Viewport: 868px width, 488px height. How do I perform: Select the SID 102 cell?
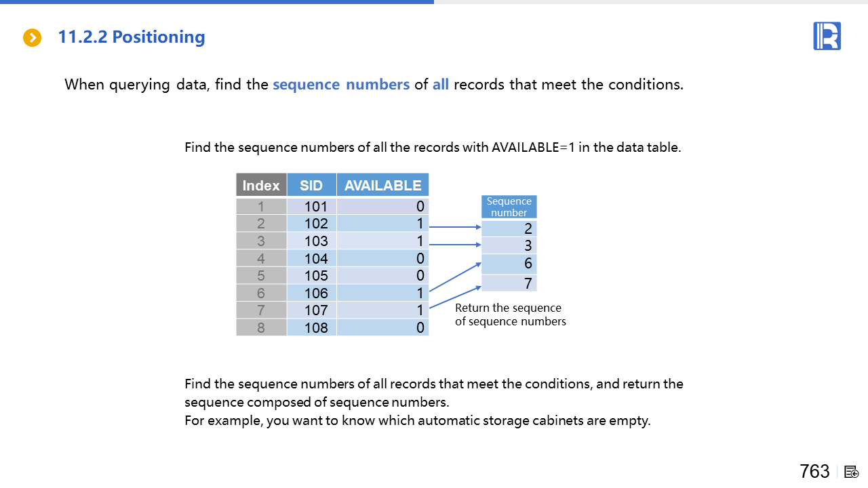click(x=312, y=224)
